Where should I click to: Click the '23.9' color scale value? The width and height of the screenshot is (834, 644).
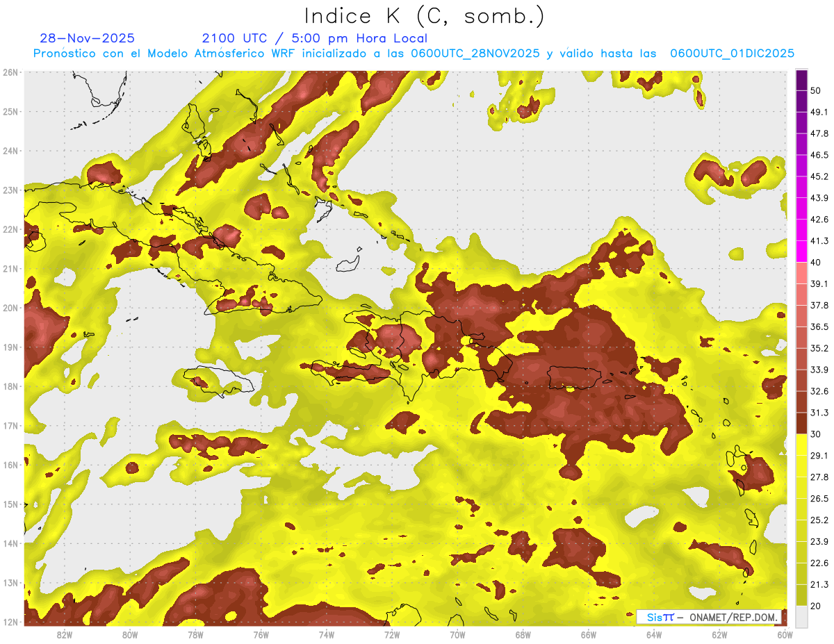point(819,541)
